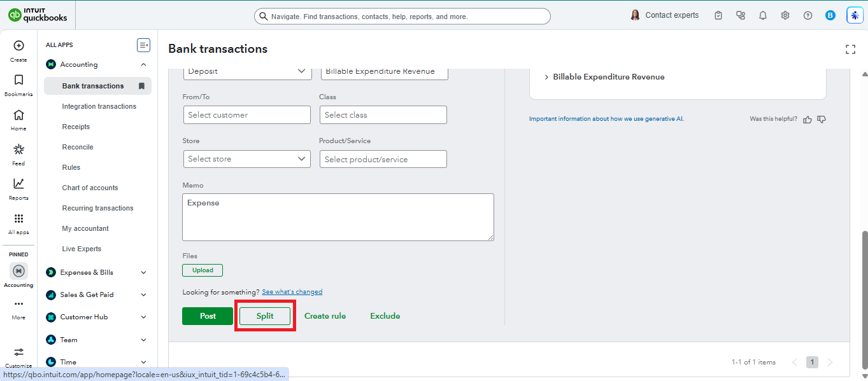Open Chart of accounts
The width and height of the screenshot is (868, 381).
[90, 188]
